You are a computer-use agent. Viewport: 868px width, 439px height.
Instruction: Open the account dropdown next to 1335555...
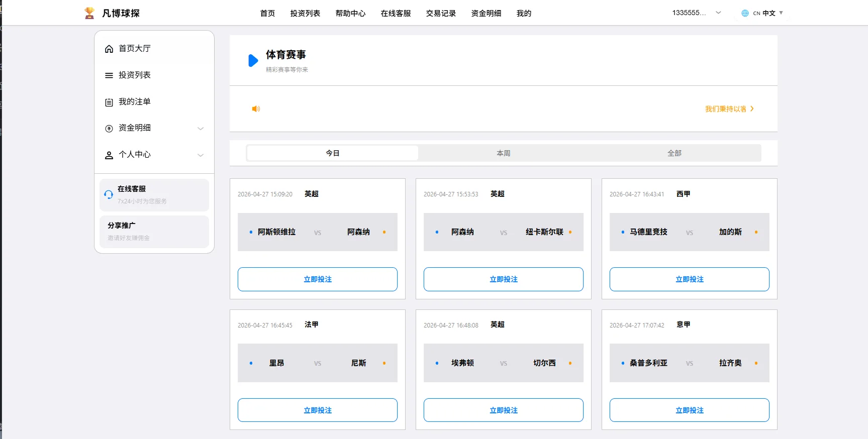[x=718, y=13]
